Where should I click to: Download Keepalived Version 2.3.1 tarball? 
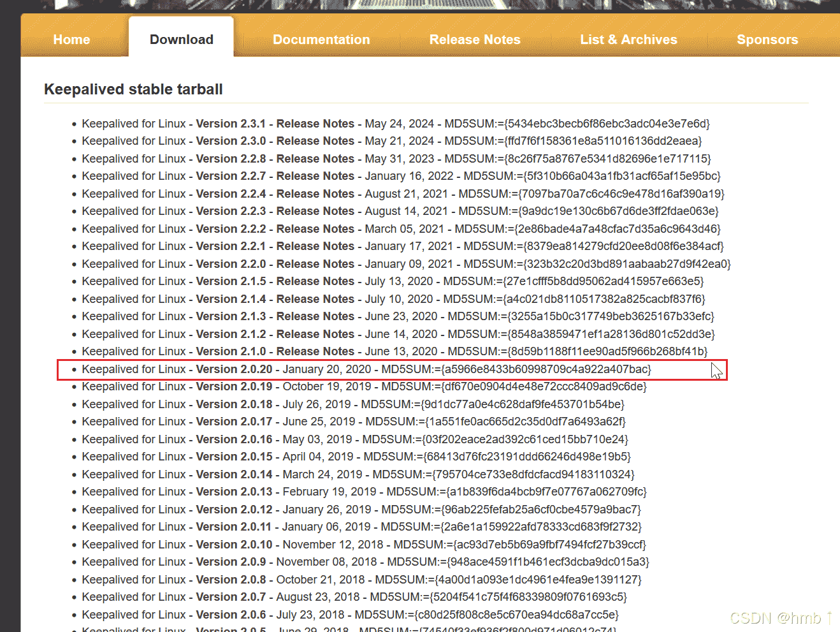(x=231, y=124)
